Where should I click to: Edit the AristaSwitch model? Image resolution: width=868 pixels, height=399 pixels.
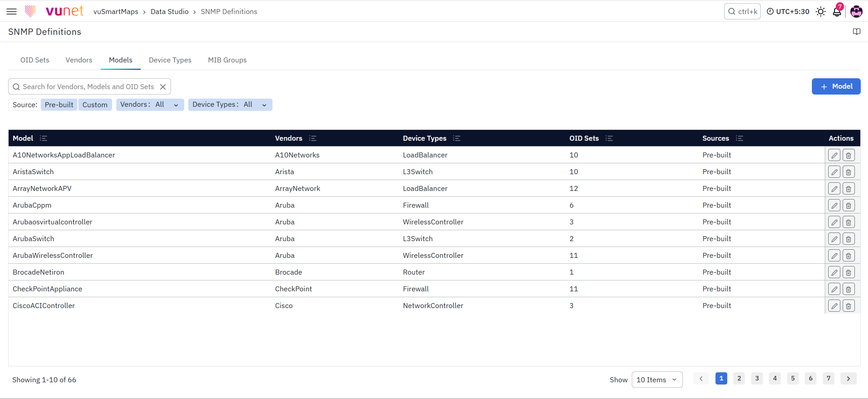(x=834, y=172)
